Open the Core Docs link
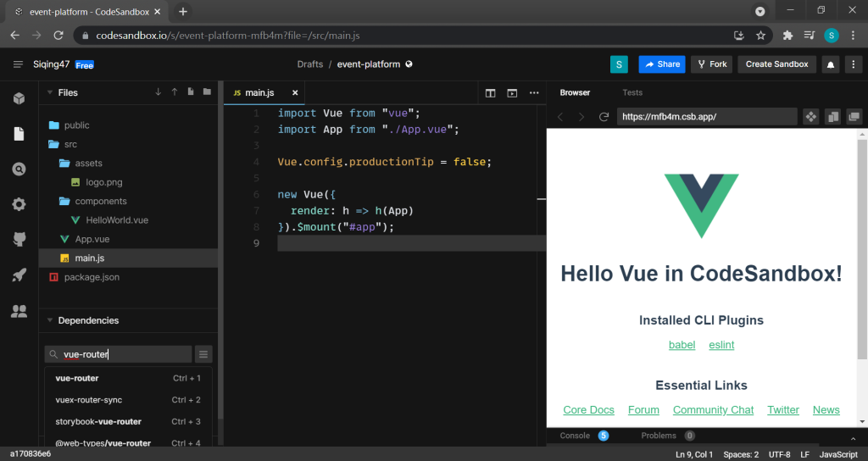This screenshot has height=461, width=868. coord(588,410)
